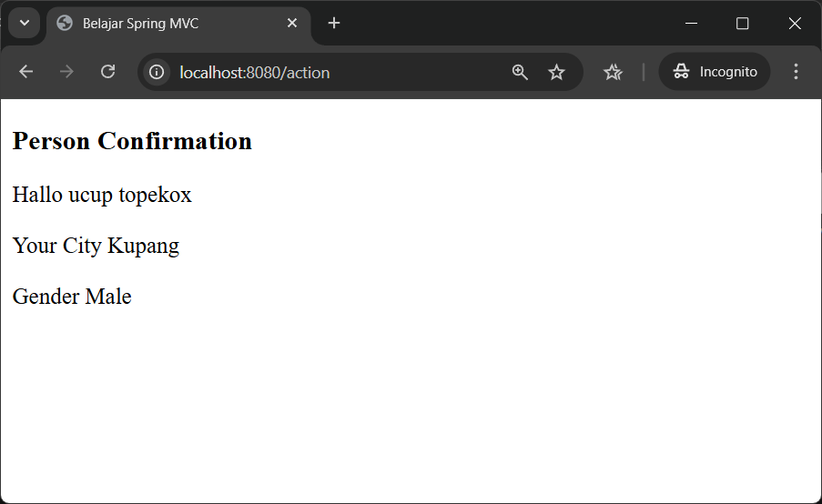822x504 pixels.
Task: Open the zoom magnifier in address bar
Action: (x=520, y=72)
